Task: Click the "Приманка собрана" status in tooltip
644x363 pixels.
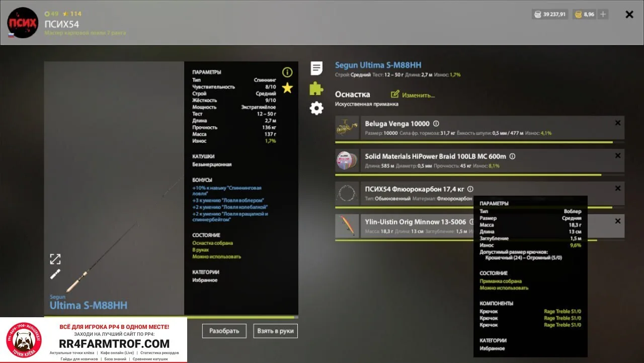Action: click(x=501, y=282)
